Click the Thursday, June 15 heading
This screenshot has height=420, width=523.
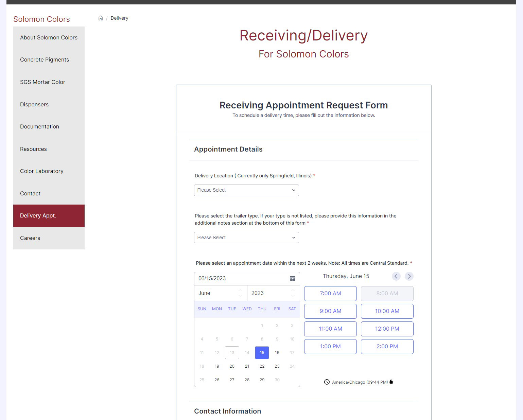pyautogui.click(x=346, y=276)
